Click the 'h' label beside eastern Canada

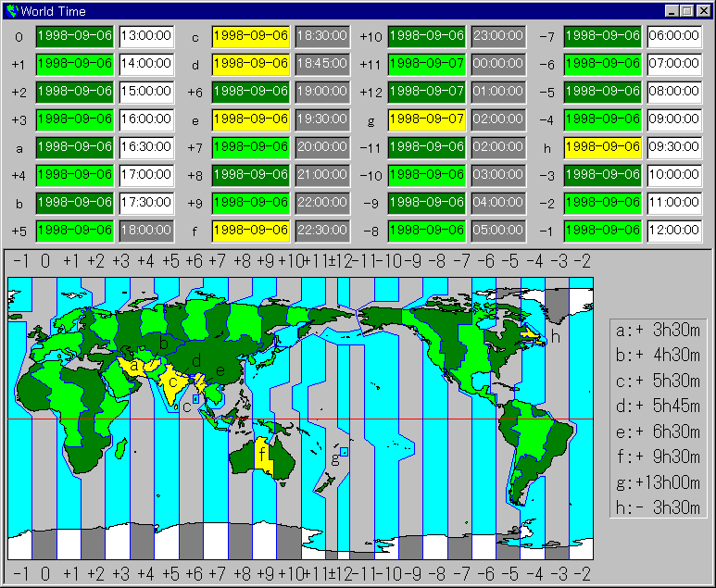556,337
